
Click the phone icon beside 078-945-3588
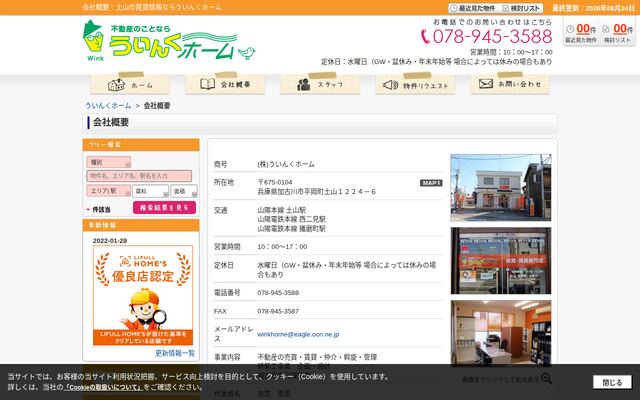(425, 37)
